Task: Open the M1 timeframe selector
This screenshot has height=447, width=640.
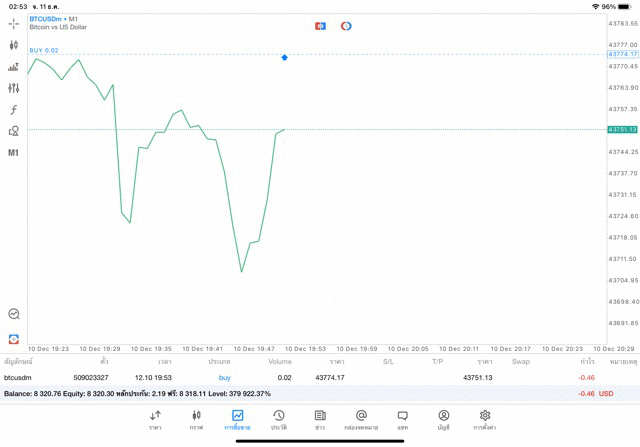Action: click(14, 153)
